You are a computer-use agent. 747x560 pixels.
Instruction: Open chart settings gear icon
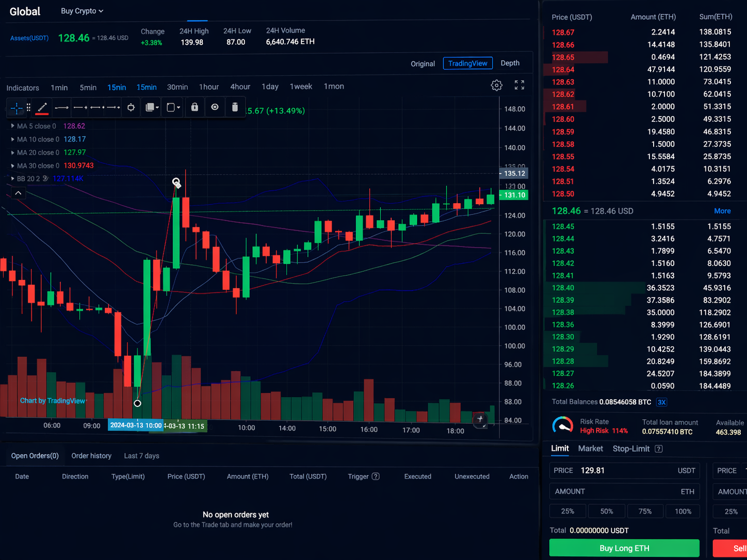[x=496, y=86]
